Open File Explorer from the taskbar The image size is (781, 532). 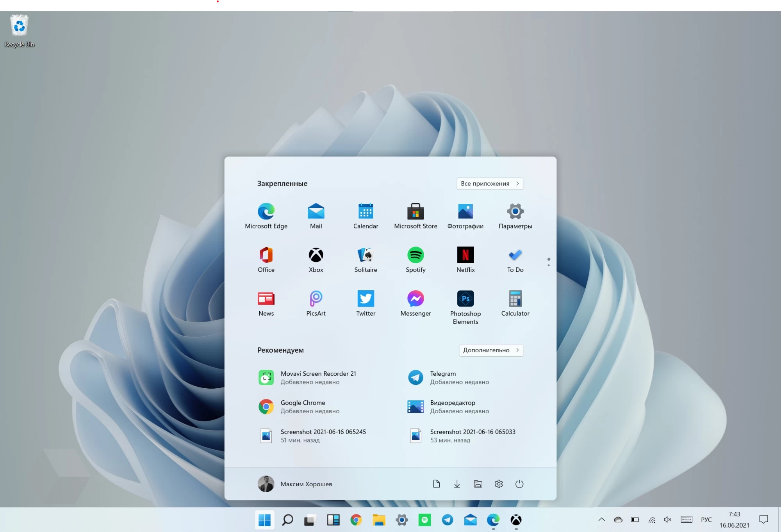[379, 520]
